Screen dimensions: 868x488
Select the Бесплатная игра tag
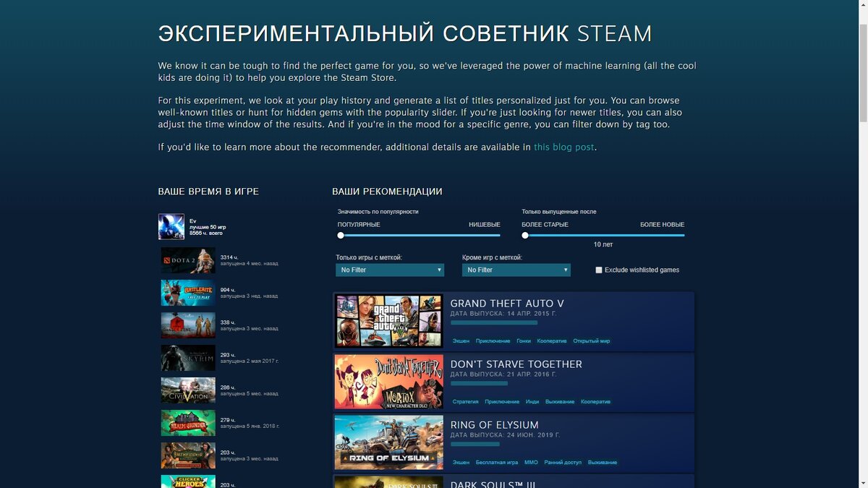click(497, 462)
